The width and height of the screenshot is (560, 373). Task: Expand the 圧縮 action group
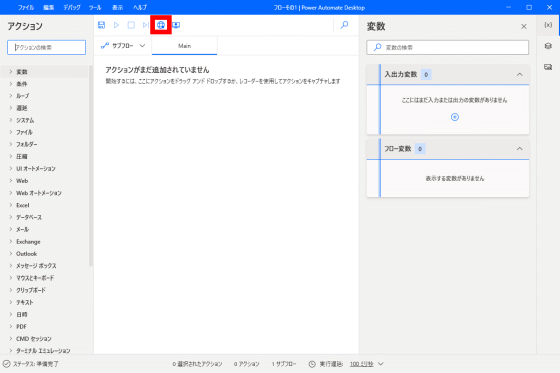point(11,156)
